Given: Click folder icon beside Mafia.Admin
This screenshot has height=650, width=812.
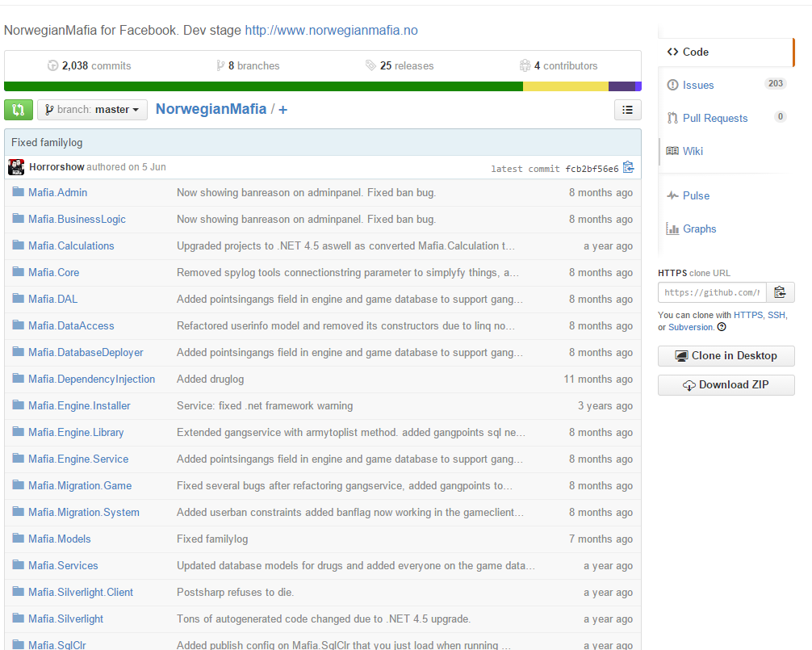Looking at the screenshot, I should [x=18, y=191].
